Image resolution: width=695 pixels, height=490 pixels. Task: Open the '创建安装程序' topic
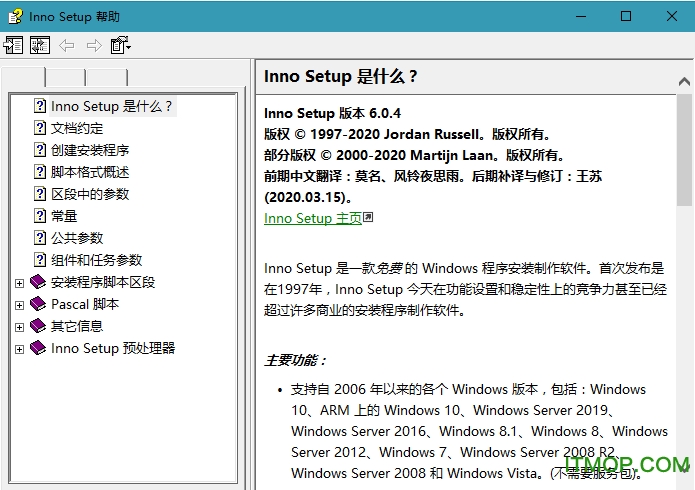pyautogui.click(x=90, y=150)
